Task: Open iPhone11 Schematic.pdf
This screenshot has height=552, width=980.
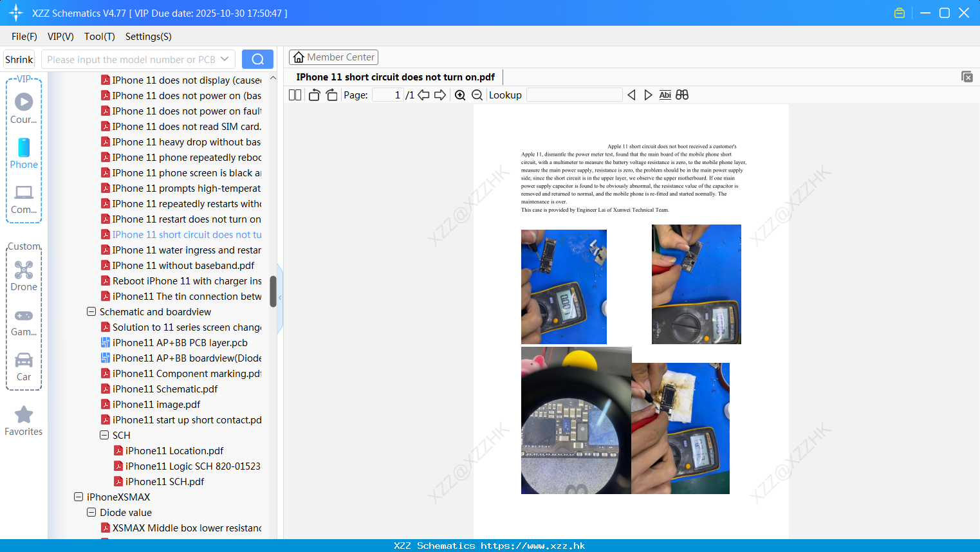Action: tap(165, 389)
